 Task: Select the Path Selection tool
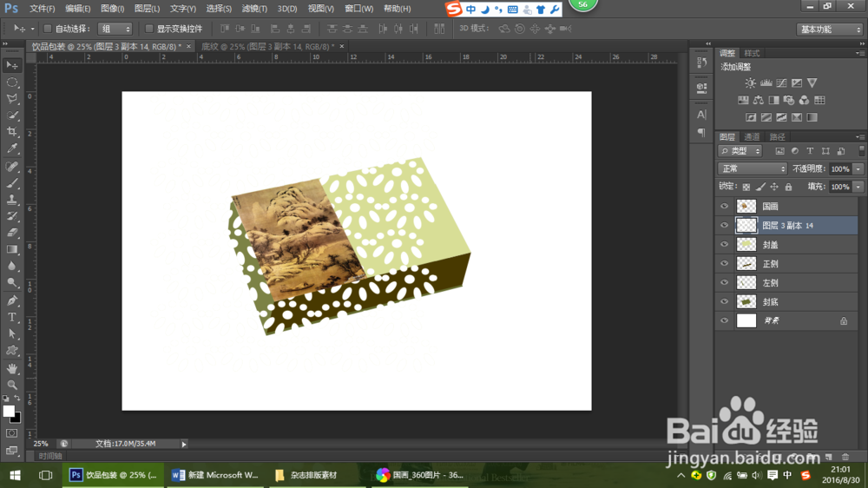point(11,334)
